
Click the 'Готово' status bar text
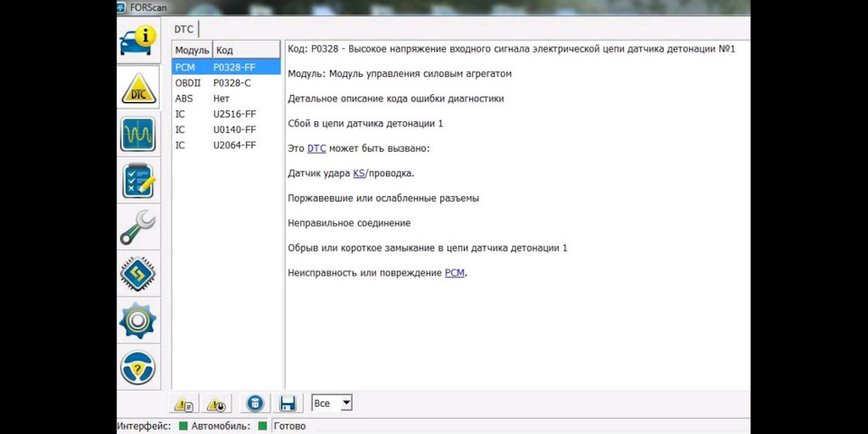tap(289, 426)
